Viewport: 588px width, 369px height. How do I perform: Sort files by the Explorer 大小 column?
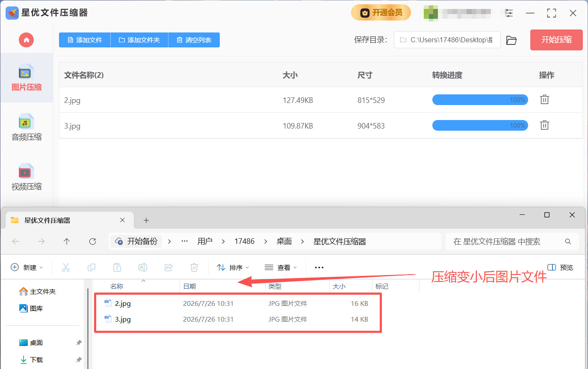pyautogui.click(x=339, y=286)
